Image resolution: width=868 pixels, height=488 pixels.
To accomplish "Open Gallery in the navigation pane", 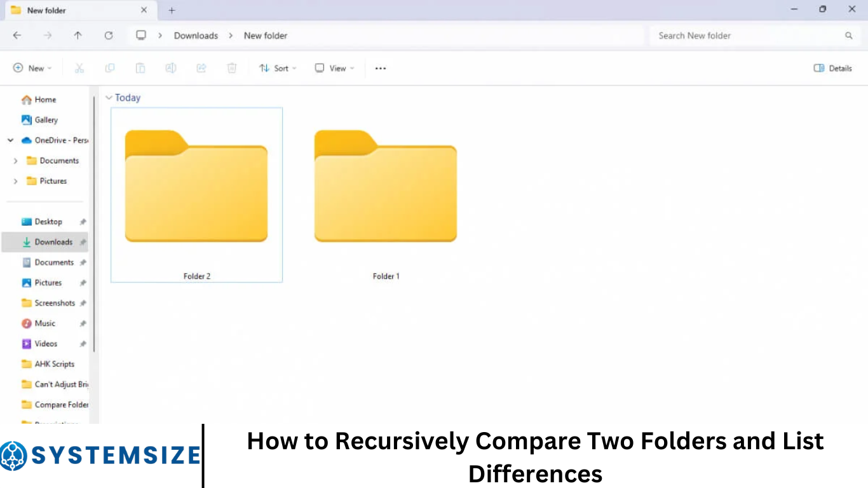I will coord(46,120).
